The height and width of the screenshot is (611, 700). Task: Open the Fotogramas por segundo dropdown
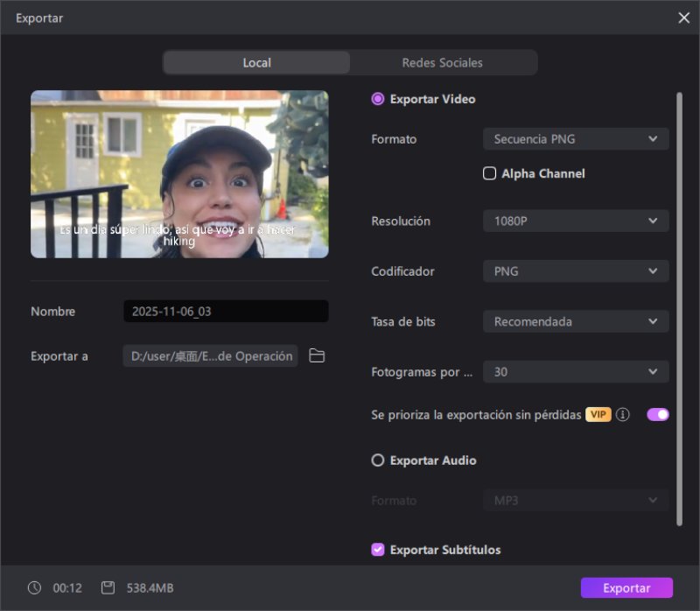point(575,372)
